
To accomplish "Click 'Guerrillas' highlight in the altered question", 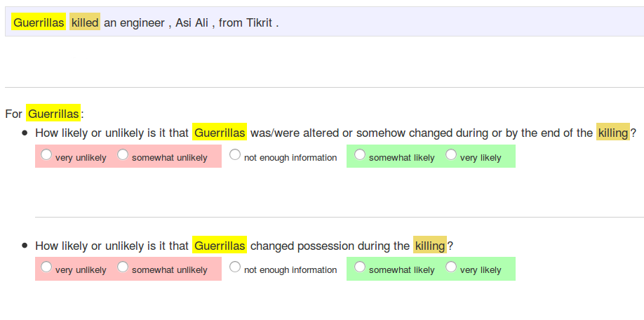I will pos(220,133).
